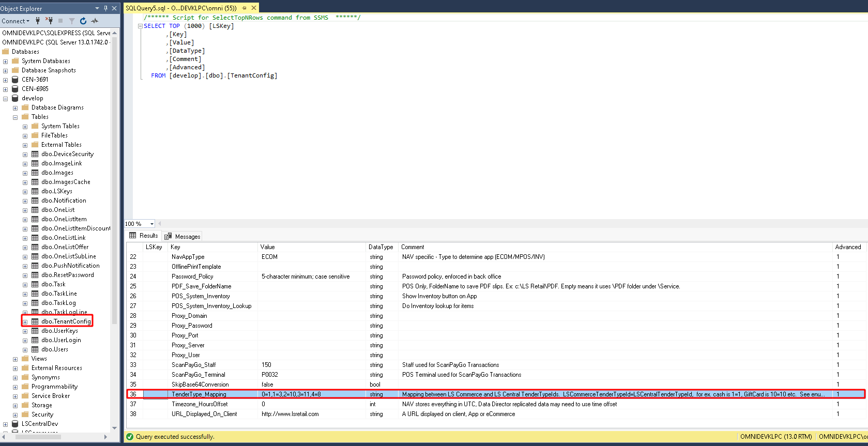Click the Connect Object Explorer plug icon

38,21
